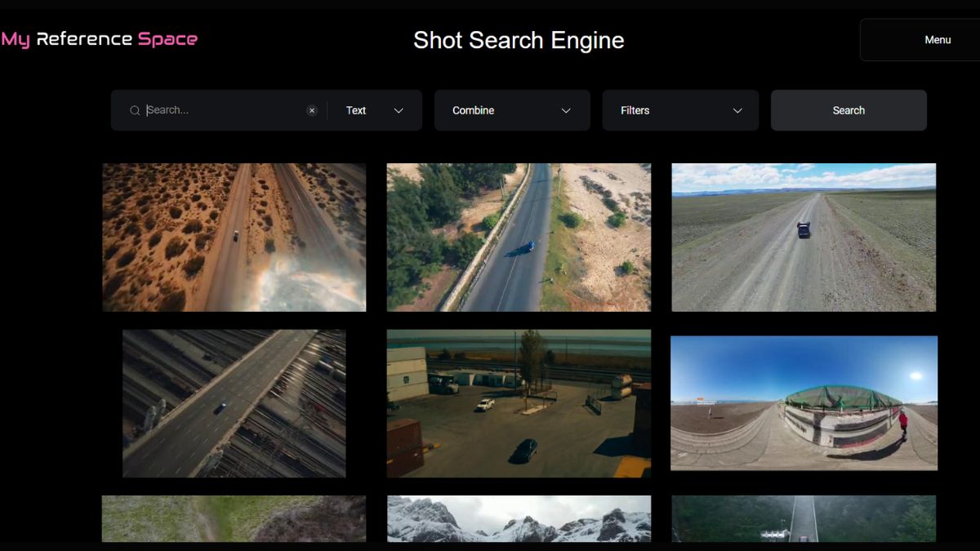Image resolution: width=980 pixels, height=551 pixels.
Task: Click the magnifying glass search icon
Action: [134, 110]
